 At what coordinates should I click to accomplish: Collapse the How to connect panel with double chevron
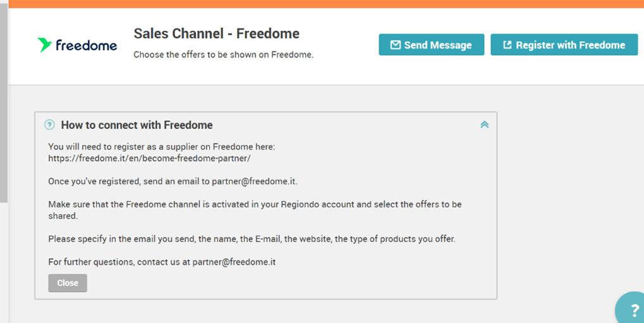click(x=485, y=125)
